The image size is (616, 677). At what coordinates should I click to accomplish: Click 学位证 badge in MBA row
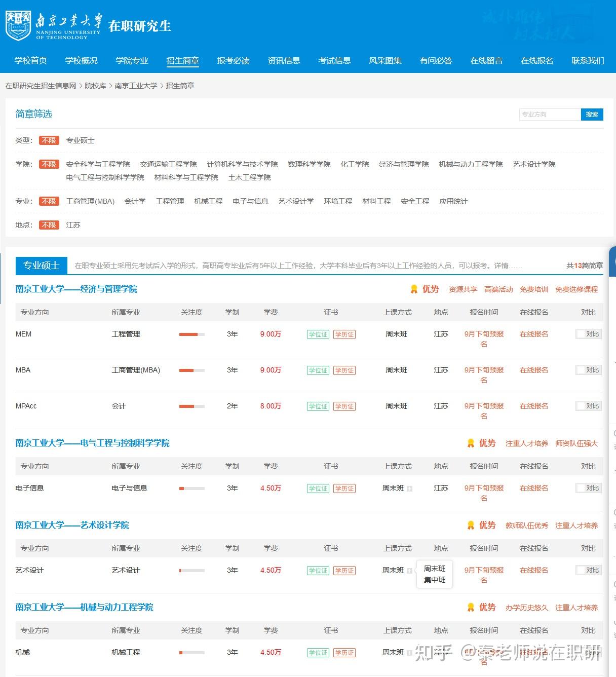click(318, 370)
